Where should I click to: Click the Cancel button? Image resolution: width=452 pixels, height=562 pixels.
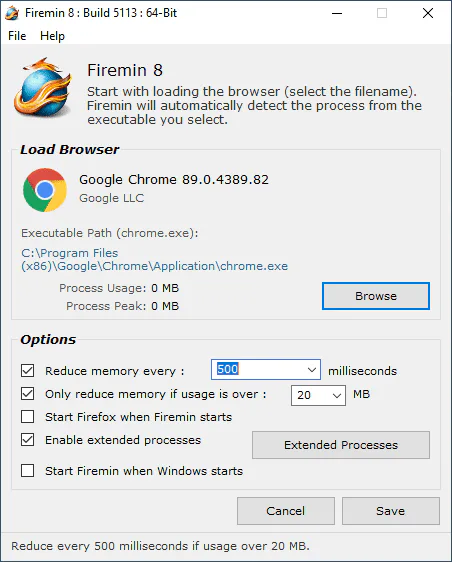[x=286, y=511]
